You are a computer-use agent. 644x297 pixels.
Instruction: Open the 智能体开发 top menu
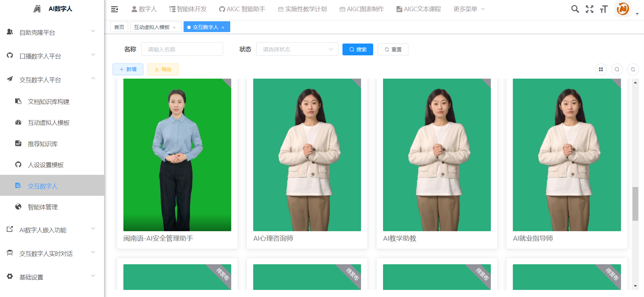(x=188, y=9)
